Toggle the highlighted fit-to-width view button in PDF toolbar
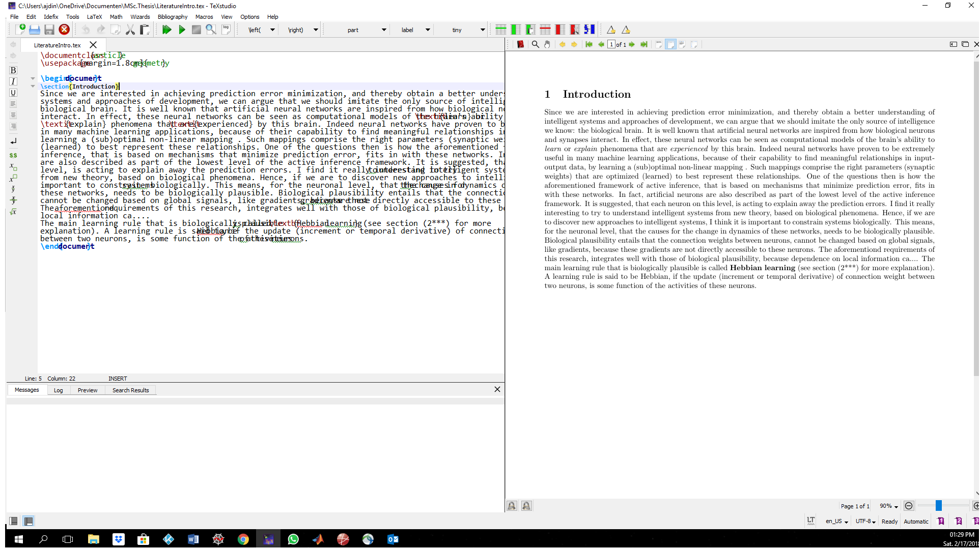 point(670,45)
